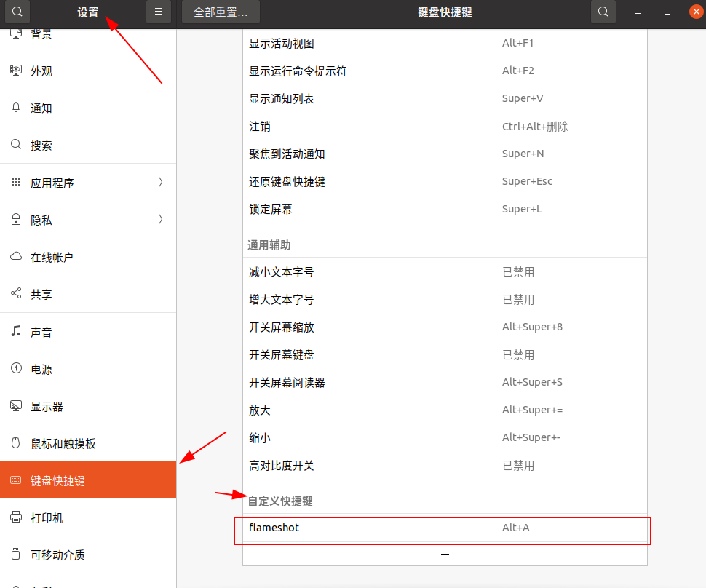
Task: Select the flameshot custom shortcut row
Action: tap(445, 528)
